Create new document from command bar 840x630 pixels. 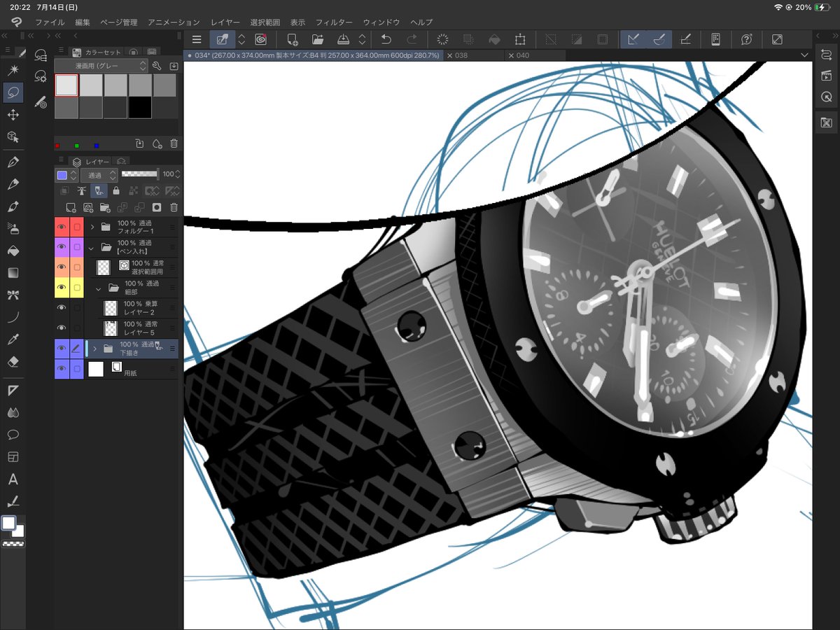pos(293,40)
